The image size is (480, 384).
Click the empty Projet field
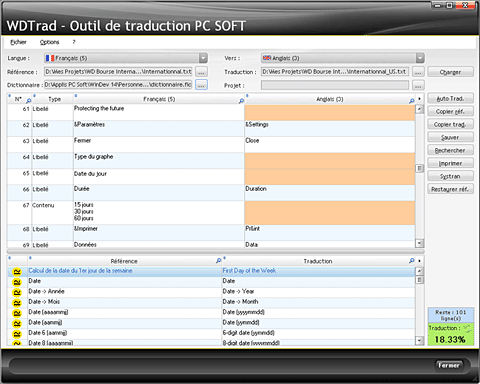pyautogui.click(x=335, y=85)
